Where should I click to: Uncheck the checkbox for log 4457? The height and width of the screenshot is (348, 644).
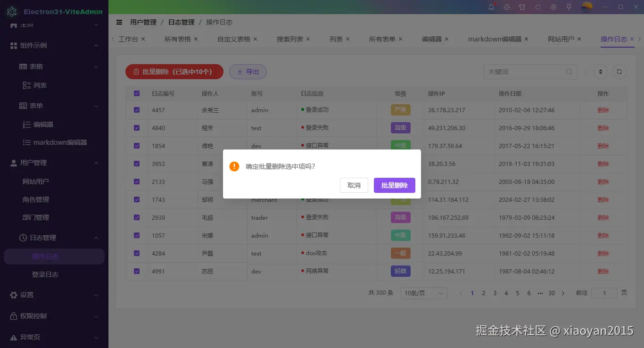(137, 110)
